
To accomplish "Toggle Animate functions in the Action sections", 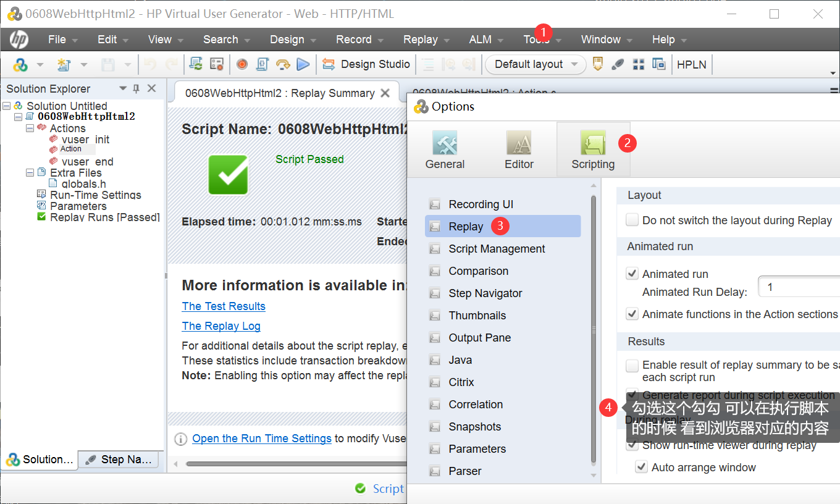I will pyautogui.click(x=632, y=314).
